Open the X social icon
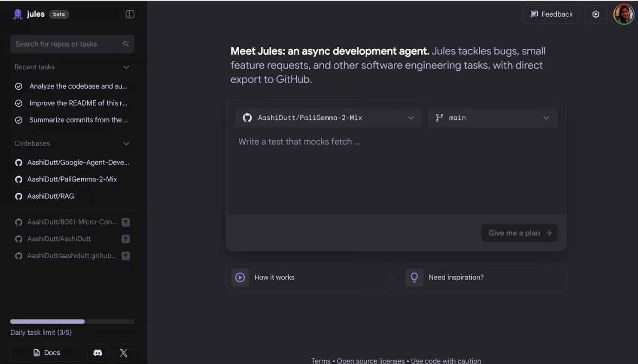 pyautogui.click(x=124, y=353)
